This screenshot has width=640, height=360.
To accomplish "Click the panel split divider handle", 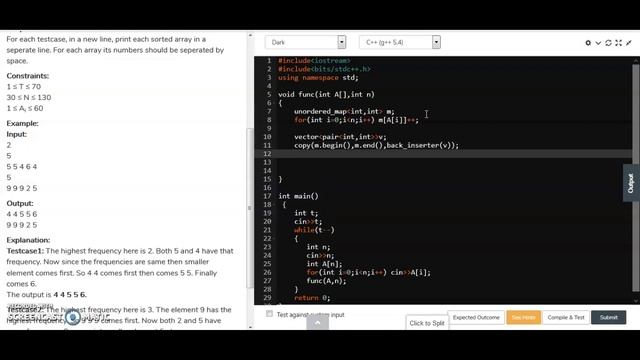I will pos(250,208).
